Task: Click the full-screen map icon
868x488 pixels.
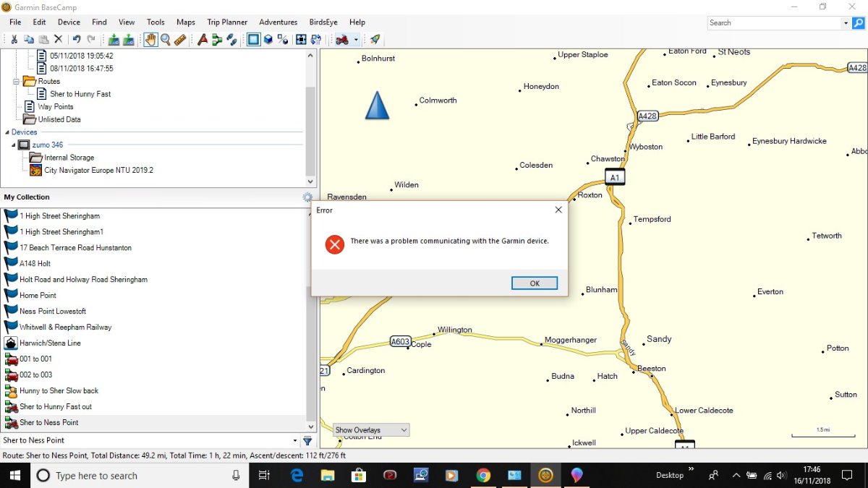Action: click(x=301, y=40)
